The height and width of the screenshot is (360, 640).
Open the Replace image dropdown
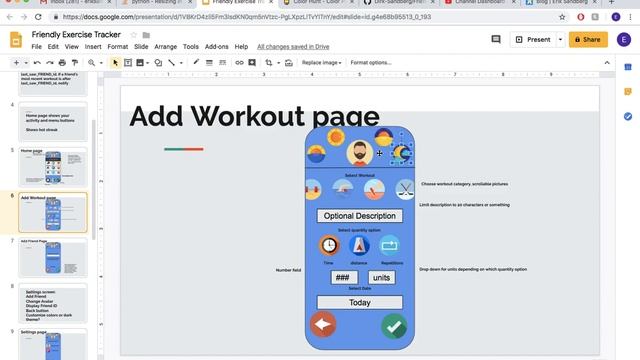pyautogui.click(x=322, y=63)
